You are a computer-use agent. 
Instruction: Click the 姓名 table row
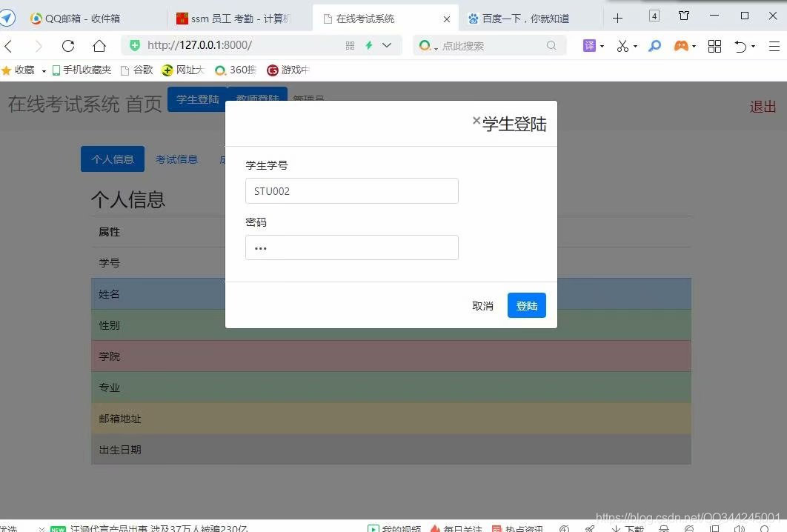pos(391,294)
